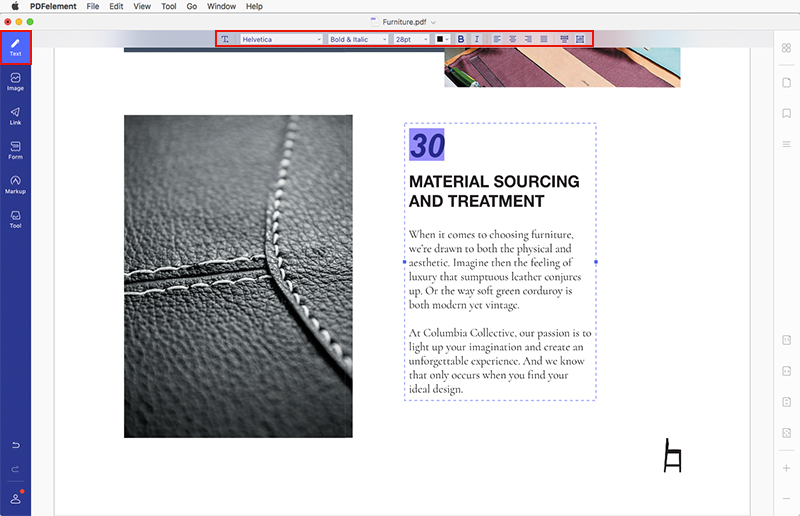Enable left text alignment
Viewport: 800px width, 516px height.
coord(498,39)
